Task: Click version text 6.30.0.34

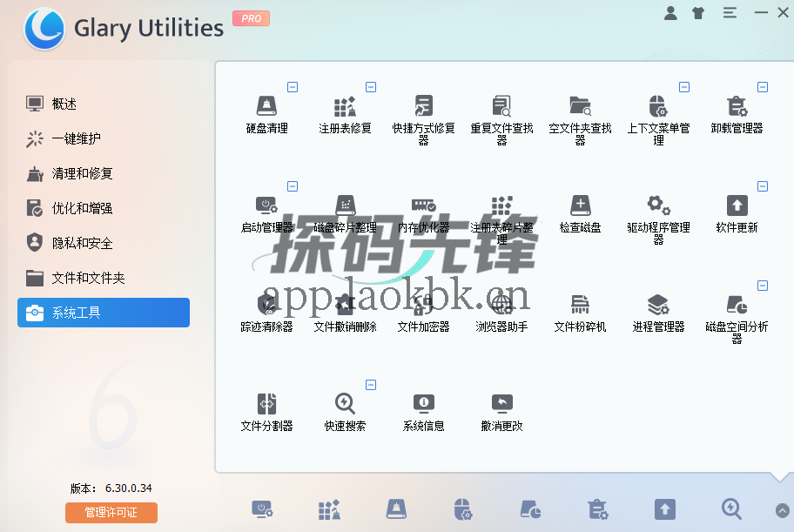Action: coord(129,488)
